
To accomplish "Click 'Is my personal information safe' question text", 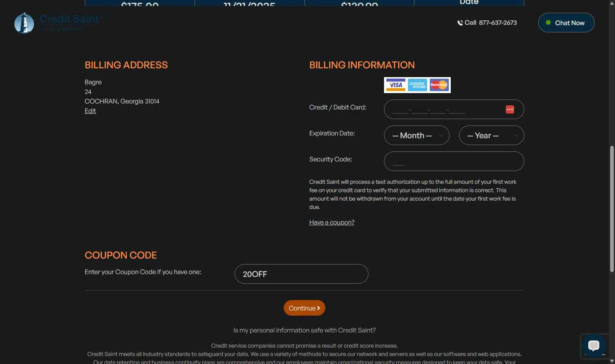I will click(x=305, y=330).
